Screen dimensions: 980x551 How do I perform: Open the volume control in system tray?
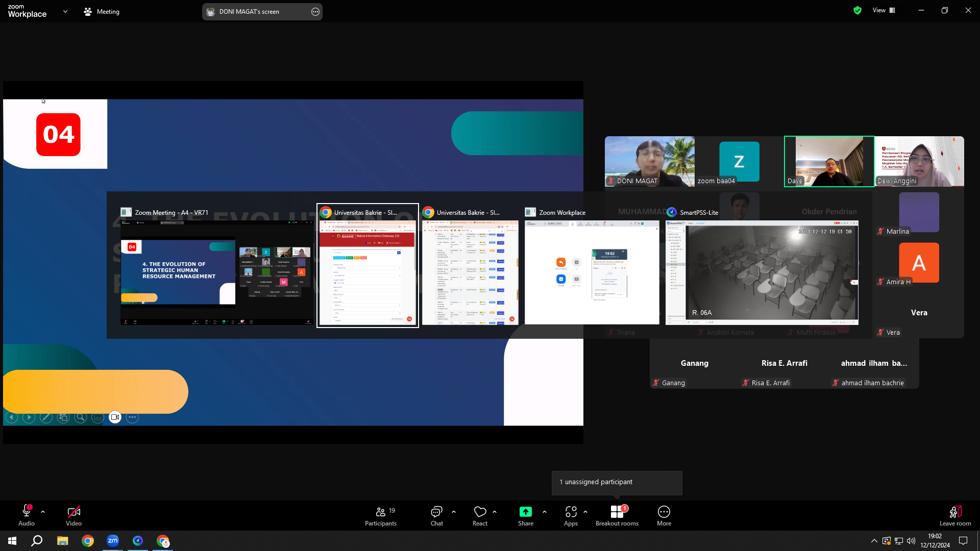click(911, 541)
